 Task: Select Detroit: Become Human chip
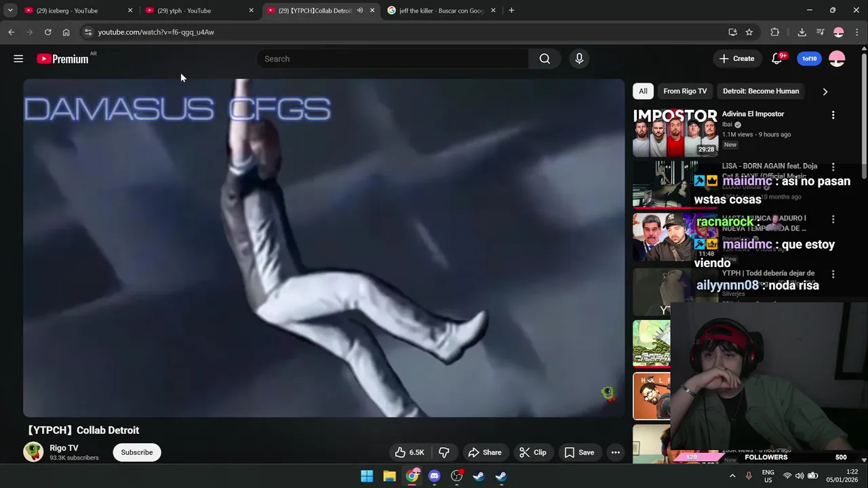(761, 91)
